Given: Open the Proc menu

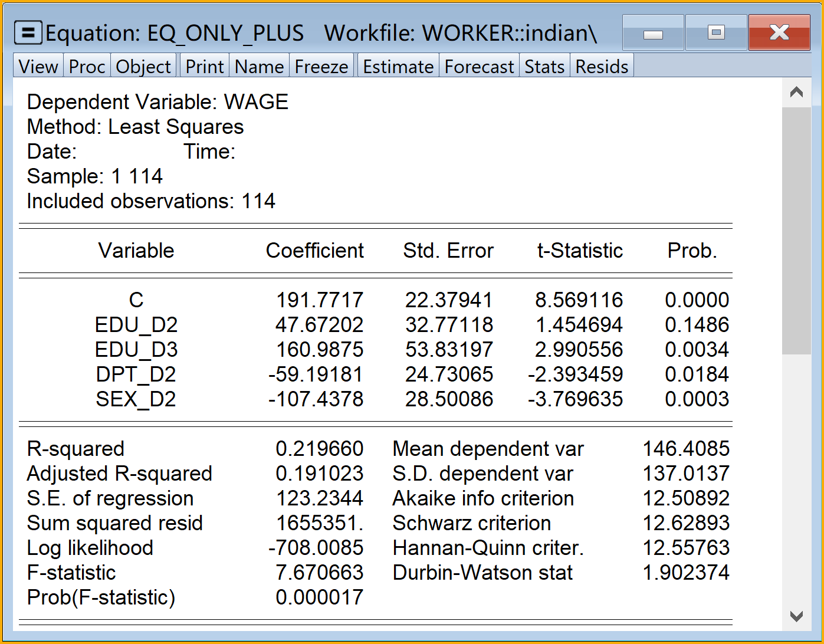Looking at the screenshot, I should pos(87,67).
